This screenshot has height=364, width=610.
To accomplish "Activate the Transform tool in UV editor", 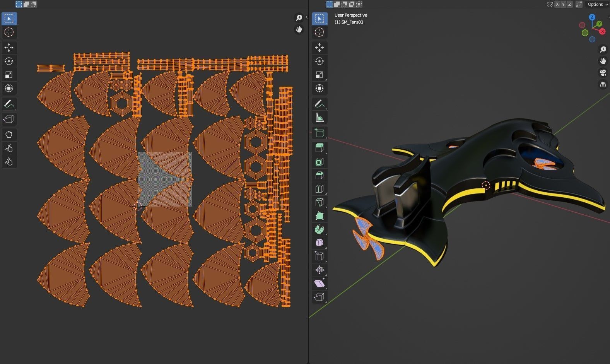I will (9, 88).
